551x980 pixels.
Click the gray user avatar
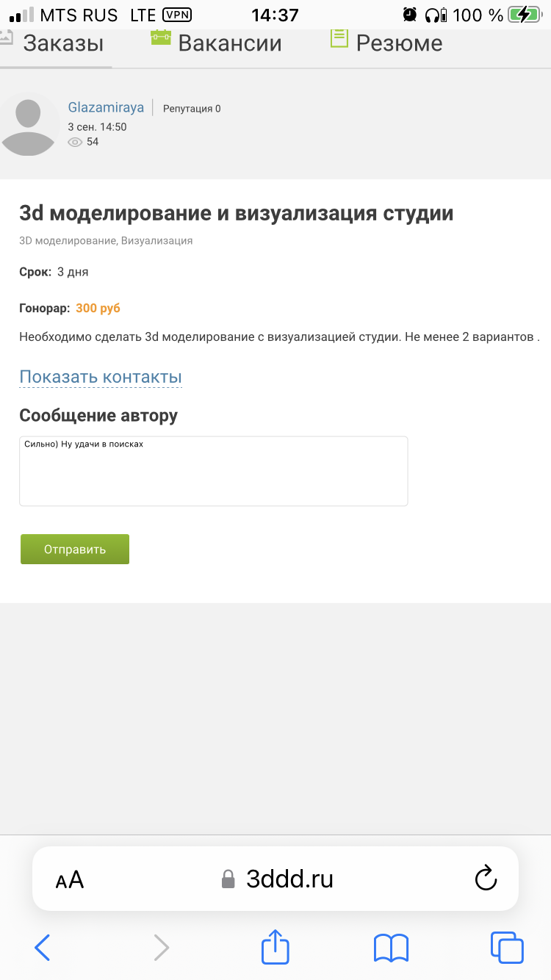click(28, 126)
